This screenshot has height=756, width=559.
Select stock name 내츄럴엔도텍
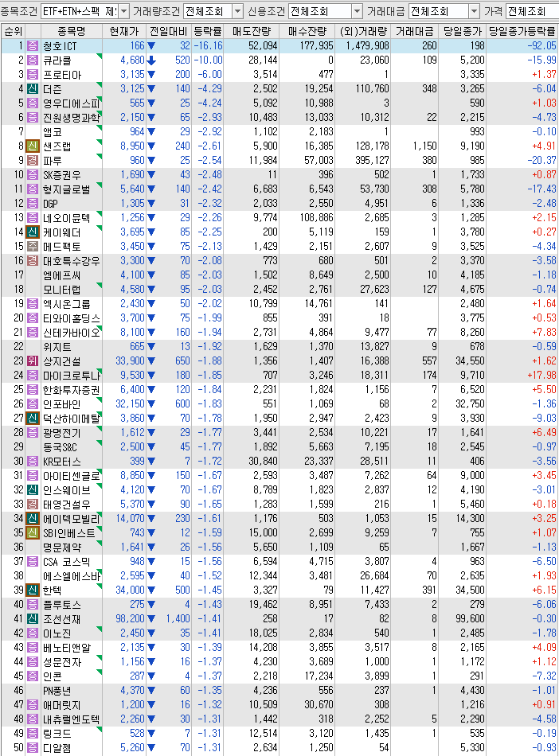tap(72, 719)
